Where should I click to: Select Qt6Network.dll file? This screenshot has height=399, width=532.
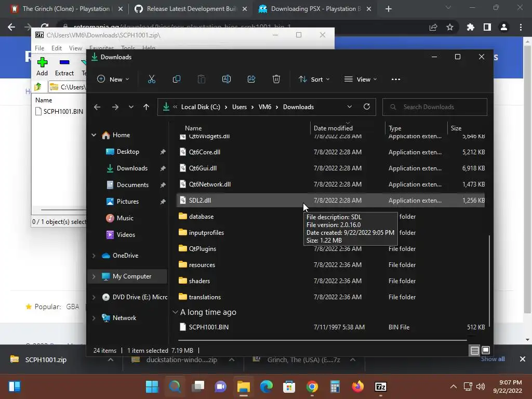[x=331, y=184]
